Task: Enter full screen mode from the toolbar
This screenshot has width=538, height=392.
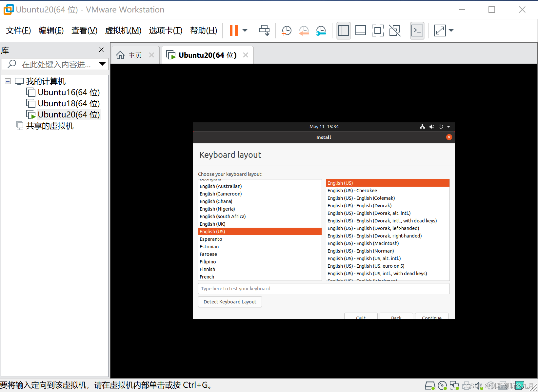Action: pos(378,31)
